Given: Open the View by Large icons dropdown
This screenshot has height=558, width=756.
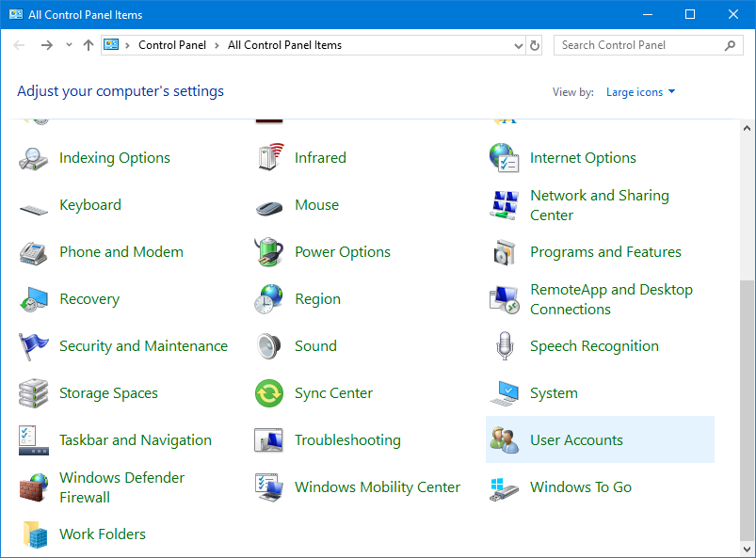Looking at the screenshot, I should pos(640,92).
